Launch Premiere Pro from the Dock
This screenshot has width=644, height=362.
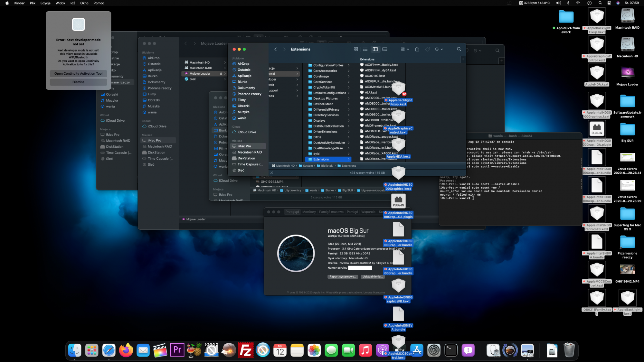(x=177, y=350)
